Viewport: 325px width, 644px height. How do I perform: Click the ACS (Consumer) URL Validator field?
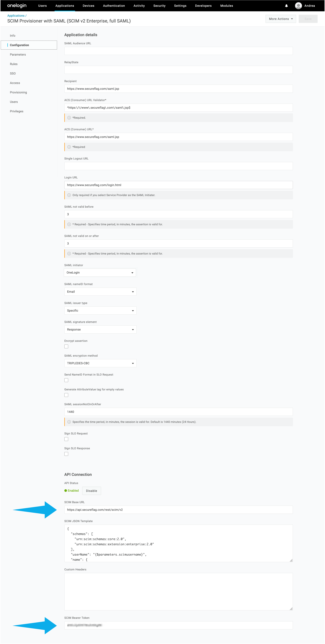pos(178,108)
